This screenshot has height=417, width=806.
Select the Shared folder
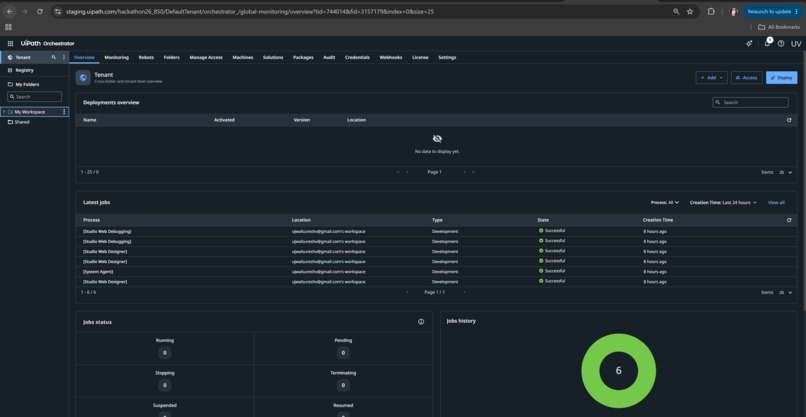(22, 122)
